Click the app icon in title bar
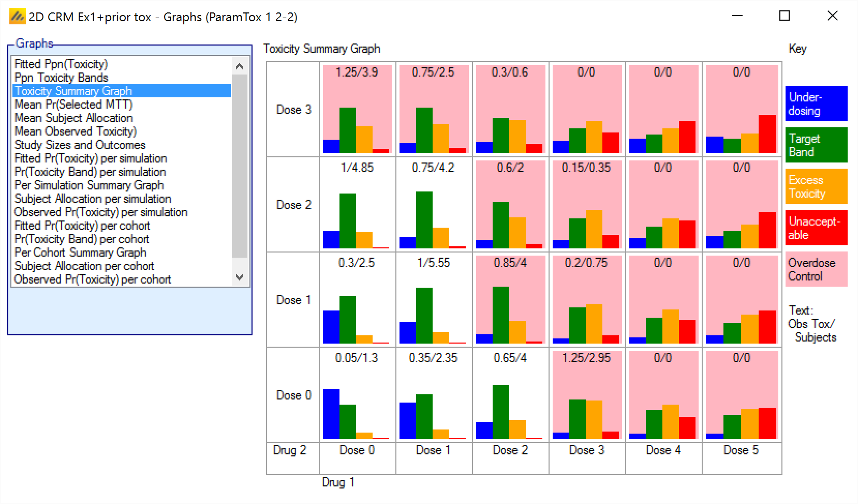The width and height of the screenshot is (858, 504). click(x=17, y=17)
